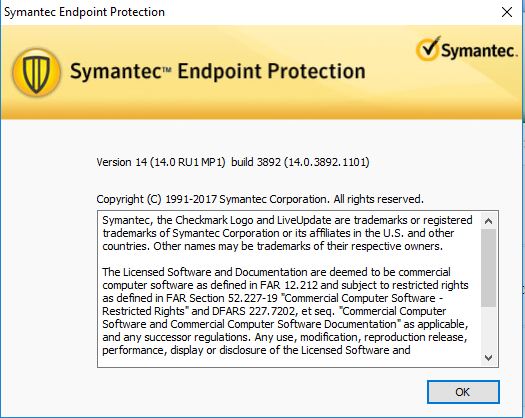Viewport: 525px width, 418px height.
Task: Click OK to dismiss the About dialog
Action: (463, 392)
